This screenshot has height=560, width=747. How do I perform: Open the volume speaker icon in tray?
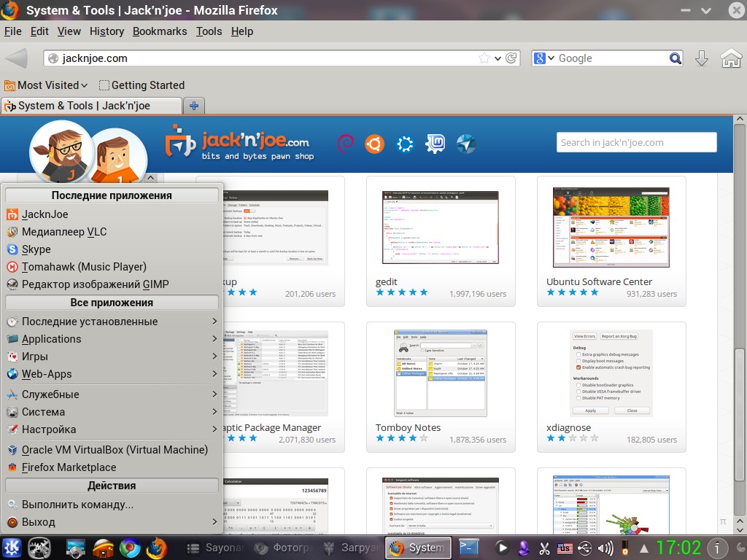[x=606, y=548]
